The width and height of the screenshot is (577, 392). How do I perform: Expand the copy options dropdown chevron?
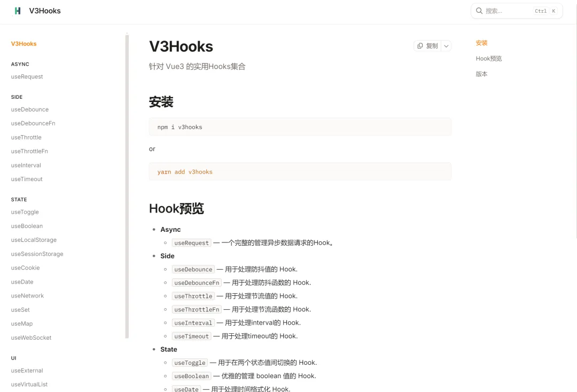[446, 46]
